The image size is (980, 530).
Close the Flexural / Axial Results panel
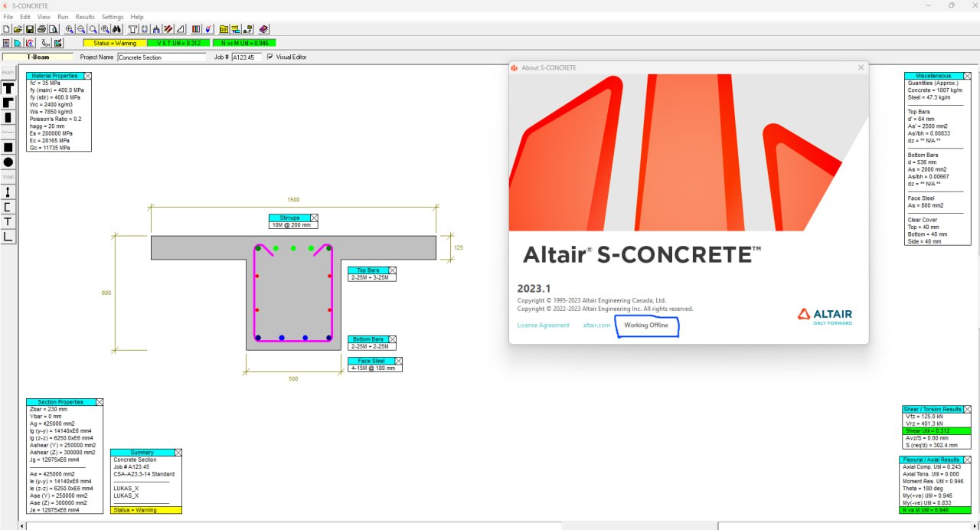pos(967,460)
